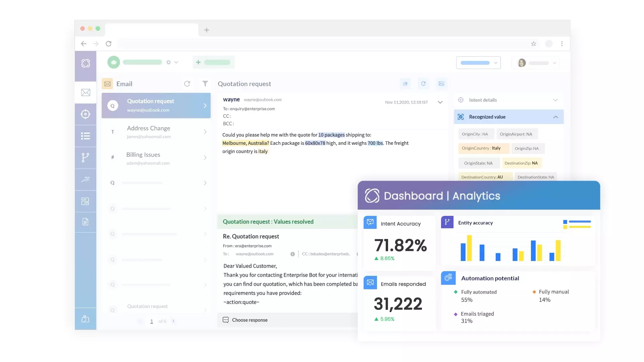Click the first action icon beside Quotation request title
This screenshot has height=362, width=644.
click(x=405, y=84)
